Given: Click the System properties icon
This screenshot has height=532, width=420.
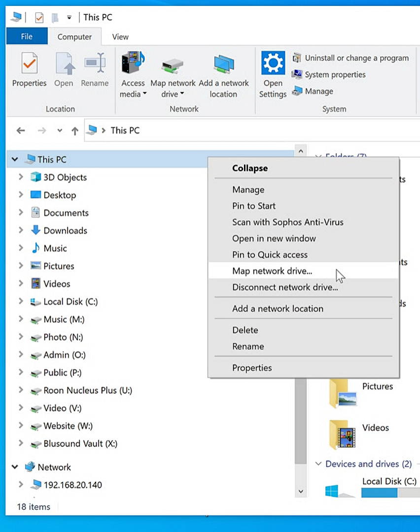Looking at the screenshot, I should tap(297, 74).
